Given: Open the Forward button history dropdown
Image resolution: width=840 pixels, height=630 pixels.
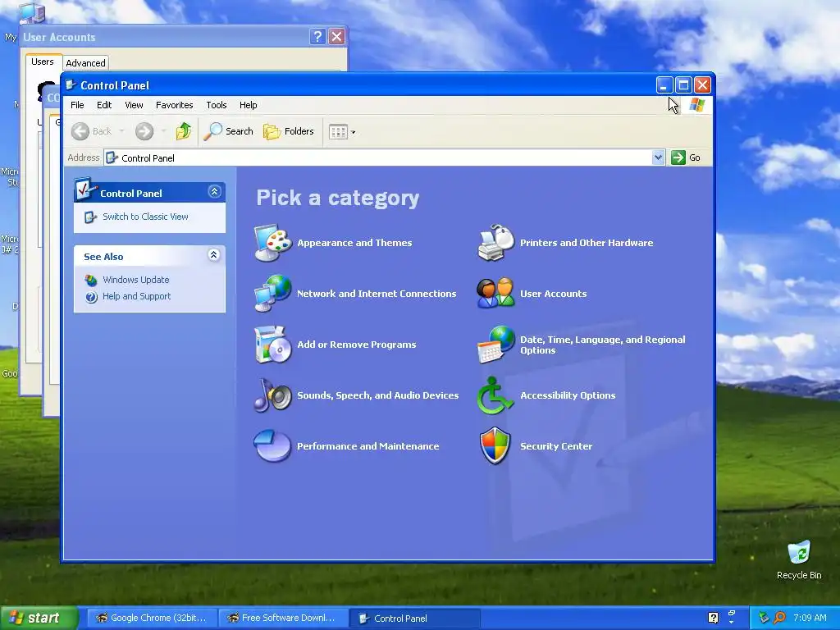Looking at the screenshot, I should pyautogui.click(x=163, y=131).
